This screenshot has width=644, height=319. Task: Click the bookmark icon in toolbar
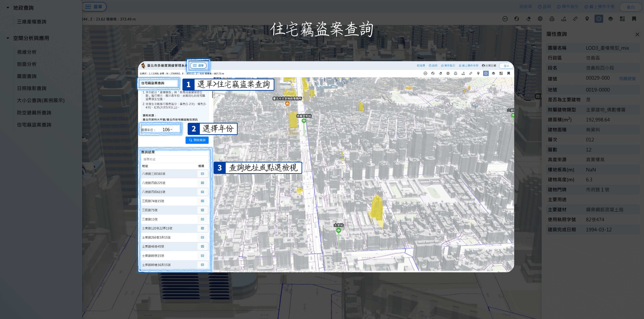634,19
